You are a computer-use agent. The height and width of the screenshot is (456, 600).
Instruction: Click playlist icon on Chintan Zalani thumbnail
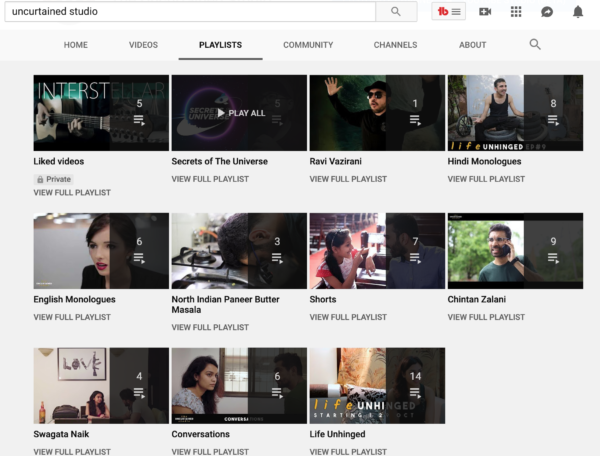pos(553,258)
